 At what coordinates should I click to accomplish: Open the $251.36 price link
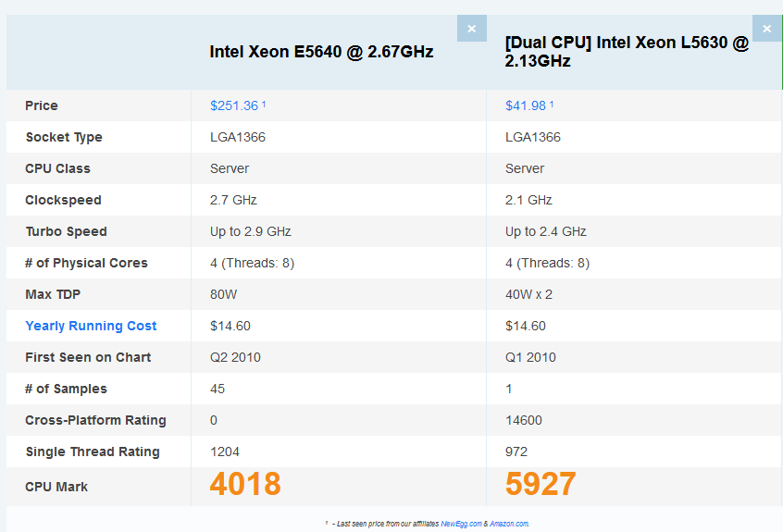[238, 105]
